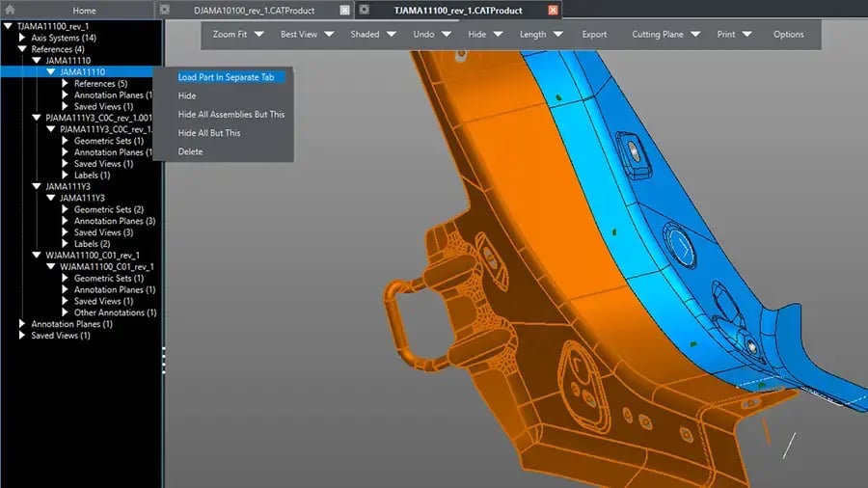
Task: Open the Print dropdown arrow
Action: (746, 35)
